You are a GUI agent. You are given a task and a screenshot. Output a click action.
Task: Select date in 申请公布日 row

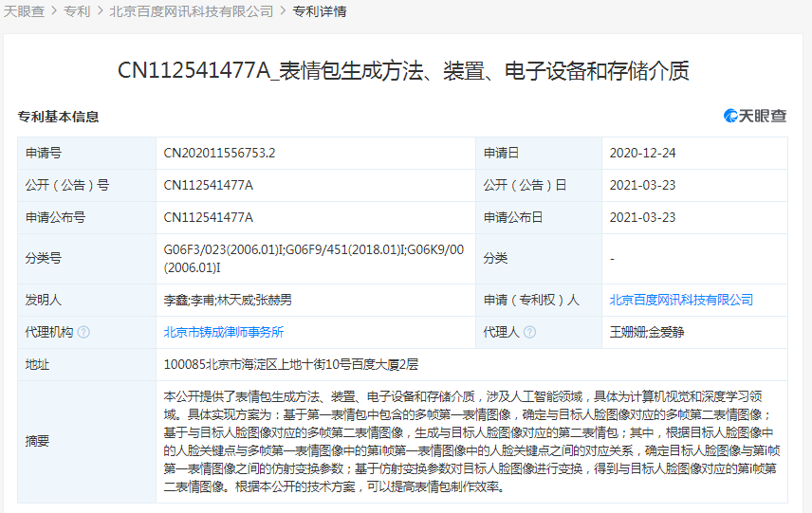(x=642, y=217)
